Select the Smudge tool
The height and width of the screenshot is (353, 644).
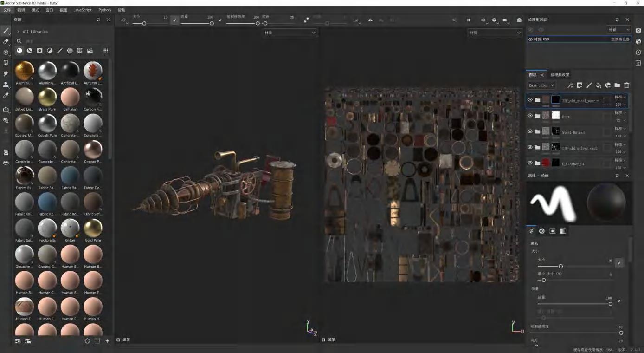click(x=6, y=74)
